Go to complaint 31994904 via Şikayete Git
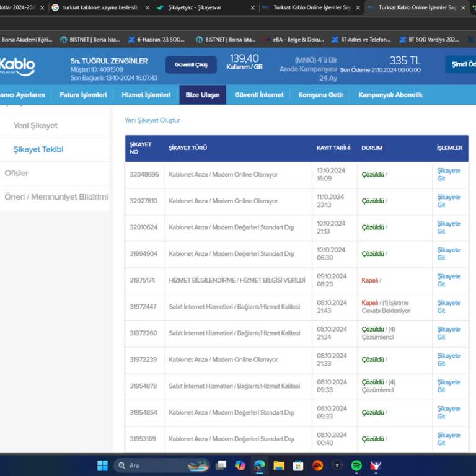Image resolution: width=476 pixels, height=476 pixels. pos(448,253)
